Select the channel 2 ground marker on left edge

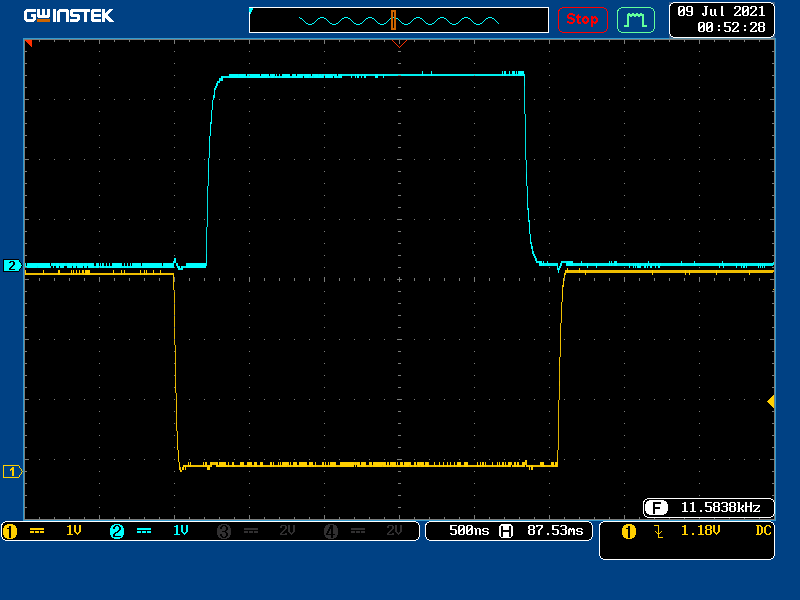tap(12, 265)
